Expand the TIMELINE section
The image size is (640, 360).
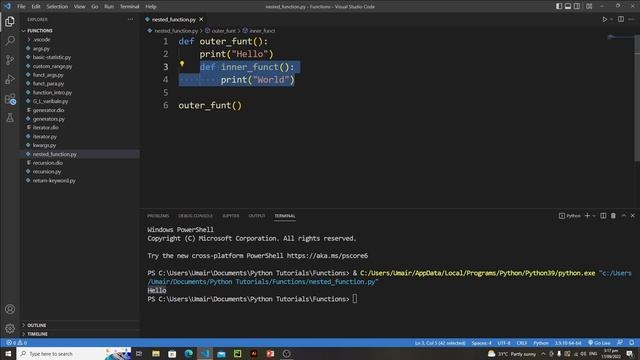37,334
